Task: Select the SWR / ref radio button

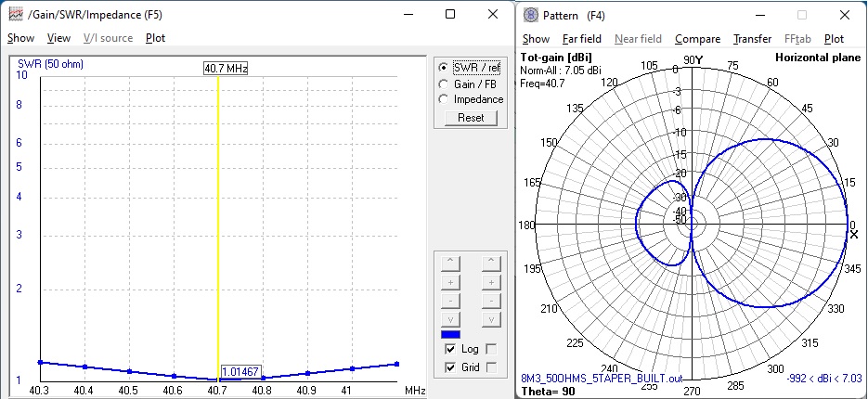Action: [x=444, y=68]
